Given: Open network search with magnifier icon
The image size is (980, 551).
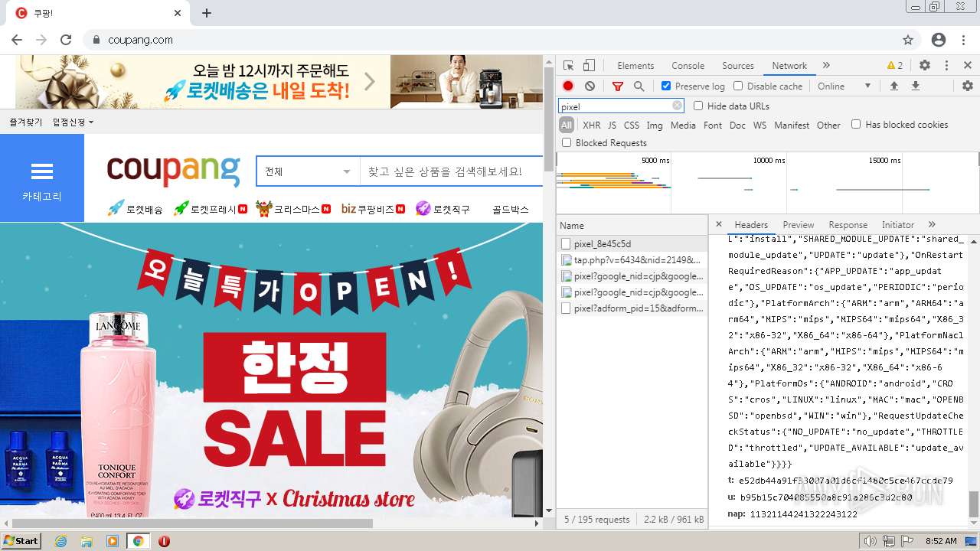Looking at the screenshot, I should coord(639,86).
